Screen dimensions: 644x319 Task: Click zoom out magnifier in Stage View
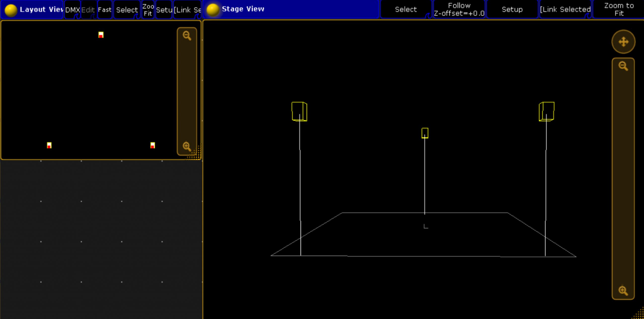(x=623, y=66)
